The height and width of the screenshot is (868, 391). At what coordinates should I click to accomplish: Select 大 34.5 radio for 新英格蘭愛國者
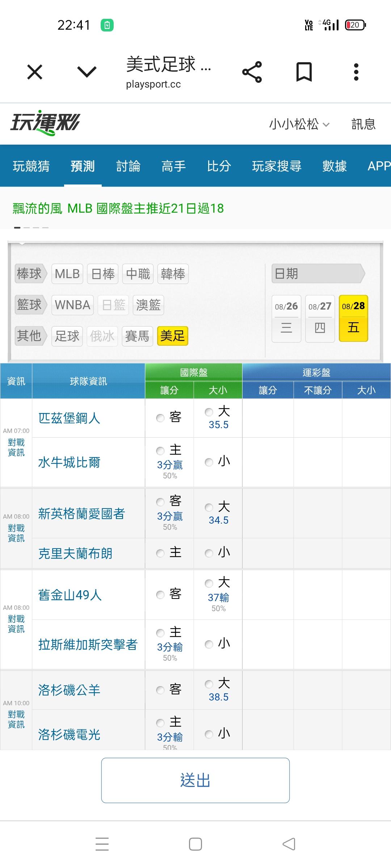point(209,507)
